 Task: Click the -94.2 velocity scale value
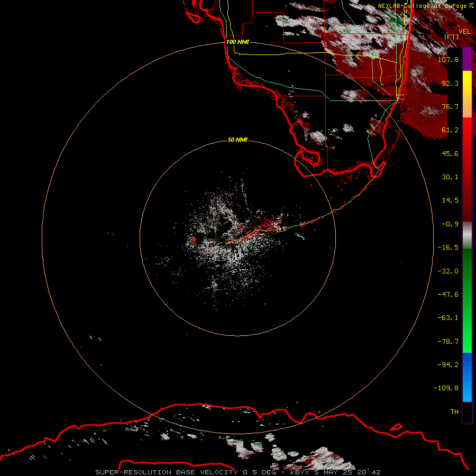pos(448,365)
